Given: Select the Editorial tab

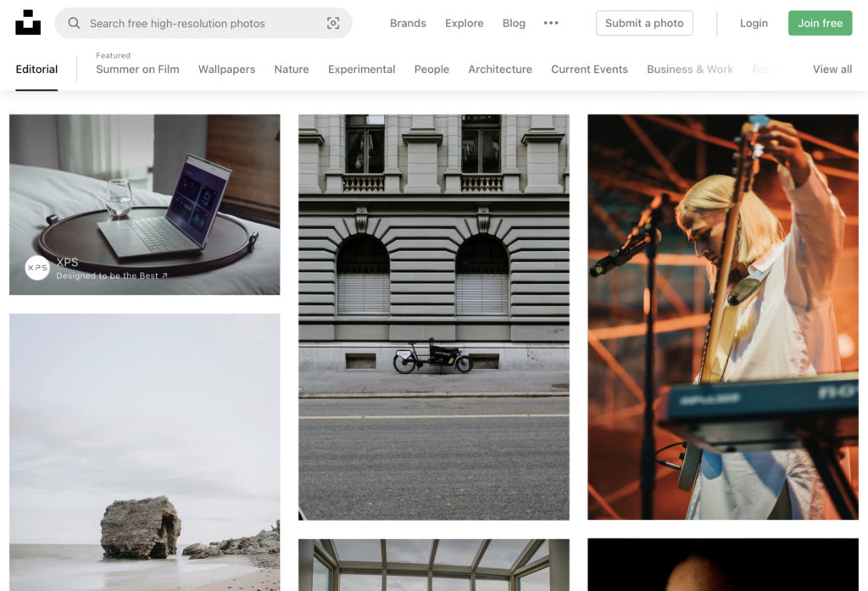Looking at the screenshot, I should pos(36,70).
